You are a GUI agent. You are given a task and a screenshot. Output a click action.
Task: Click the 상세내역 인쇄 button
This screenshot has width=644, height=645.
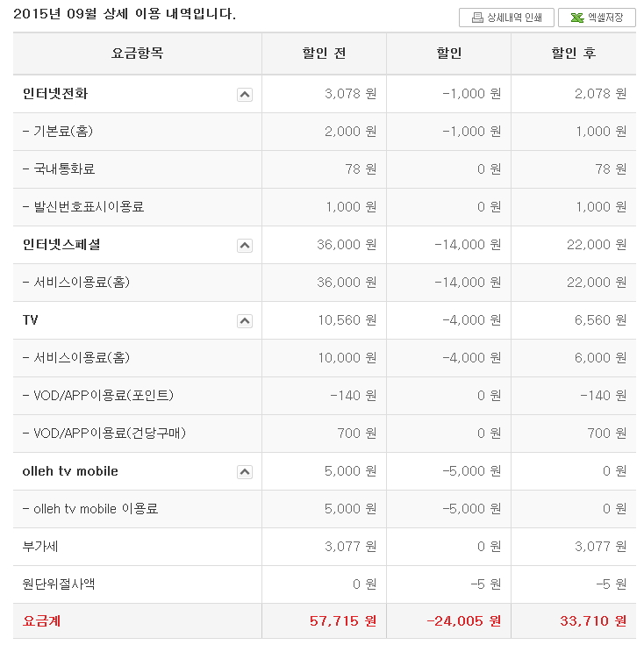point(506,18)
